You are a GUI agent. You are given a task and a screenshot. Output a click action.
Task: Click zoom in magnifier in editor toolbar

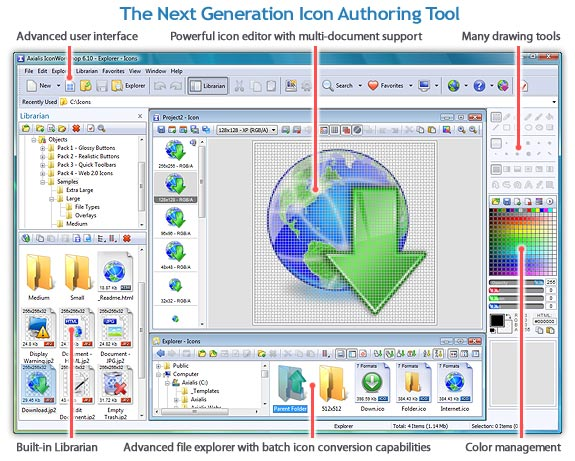(x=461, y=130)
